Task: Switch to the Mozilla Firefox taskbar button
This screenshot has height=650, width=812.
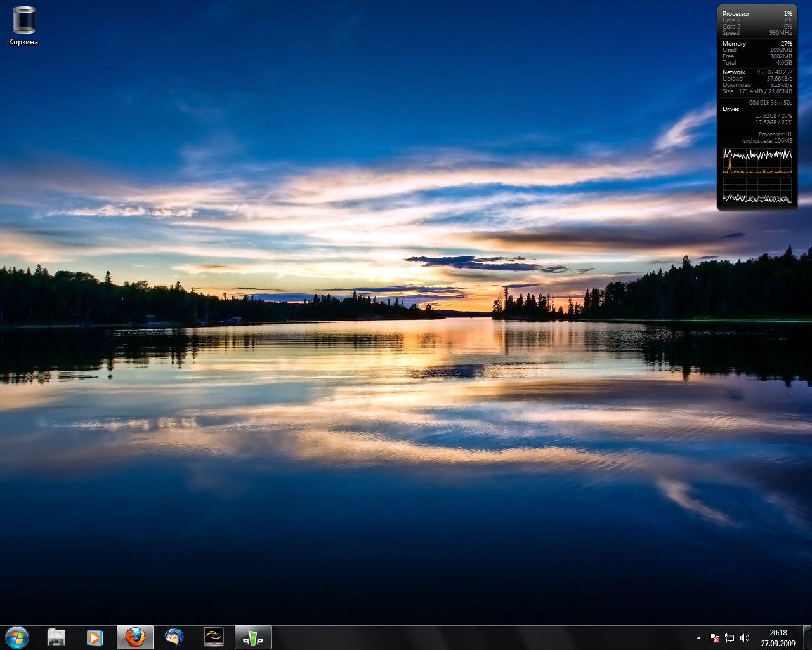Action: coord(135,637)
